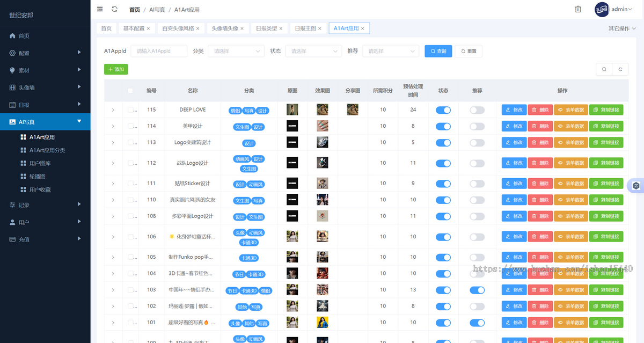Click 复制链接 for row 112
The image size is (644, 343).
[x=606, y=163]
